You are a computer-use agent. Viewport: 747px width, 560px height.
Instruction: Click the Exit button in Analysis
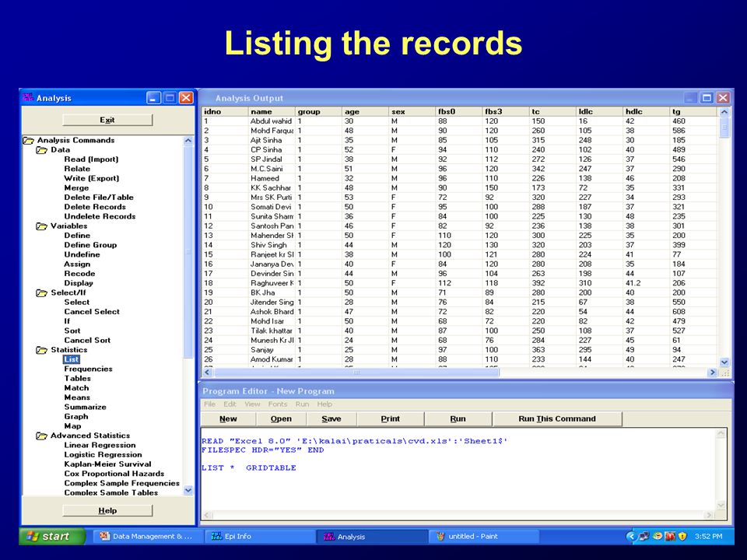(x=107, y=120)
